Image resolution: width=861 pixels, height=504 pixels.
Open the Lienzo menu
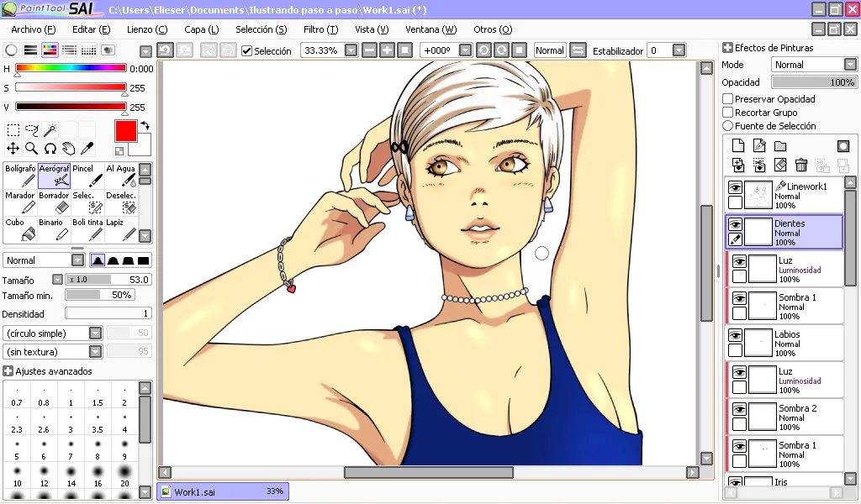click(147, 29)
